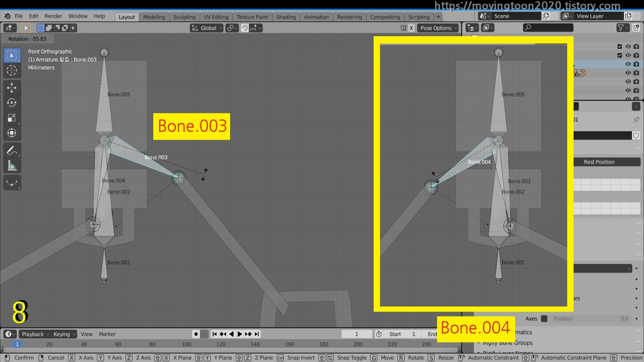Jump to timeline start frame

215,334
